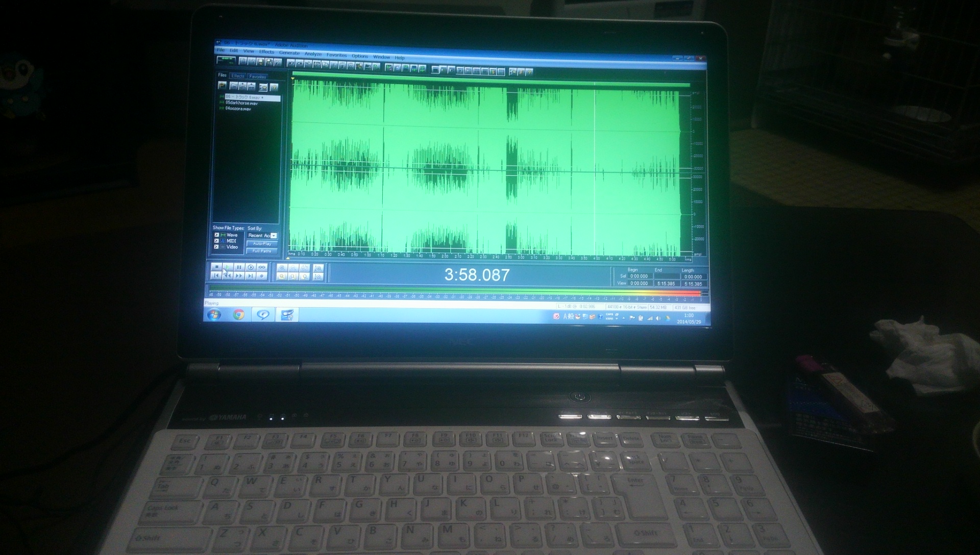The height and width of the screenshot is (555, 980).
Task: Click the Go to Beginning button
Action: click(x=216, y=275)
